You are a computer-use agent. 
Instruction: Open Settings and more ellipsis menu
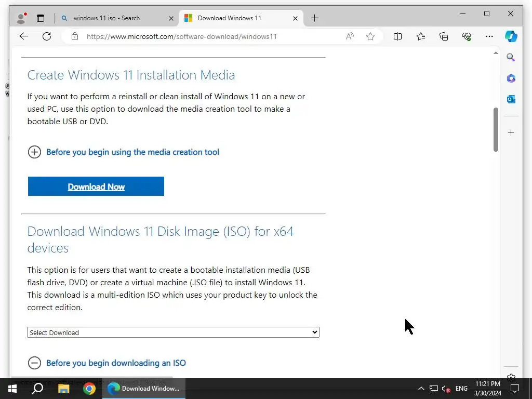point(489,36)
